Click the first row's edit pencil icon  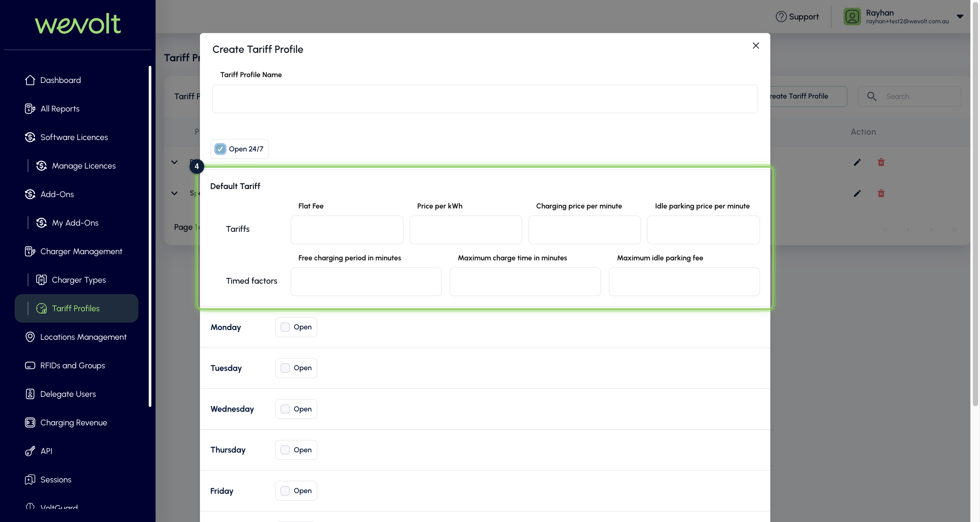click(x=857, y=162)
